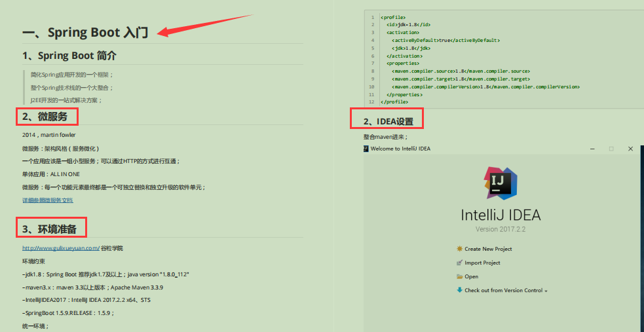The width and height of the screenshot is (644, 332).
Task: Click the IntelliJIDEA2017 version line
Action: point(86,300)
